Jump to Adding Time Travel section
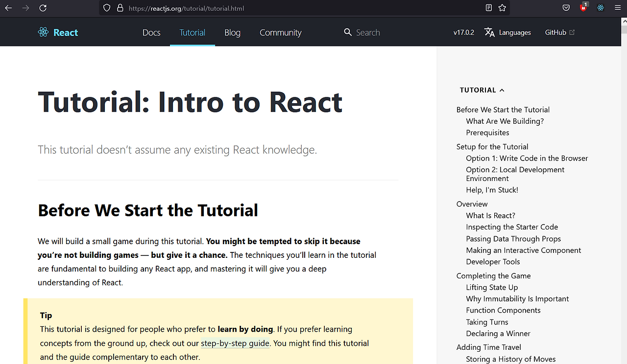 [489, 347]
